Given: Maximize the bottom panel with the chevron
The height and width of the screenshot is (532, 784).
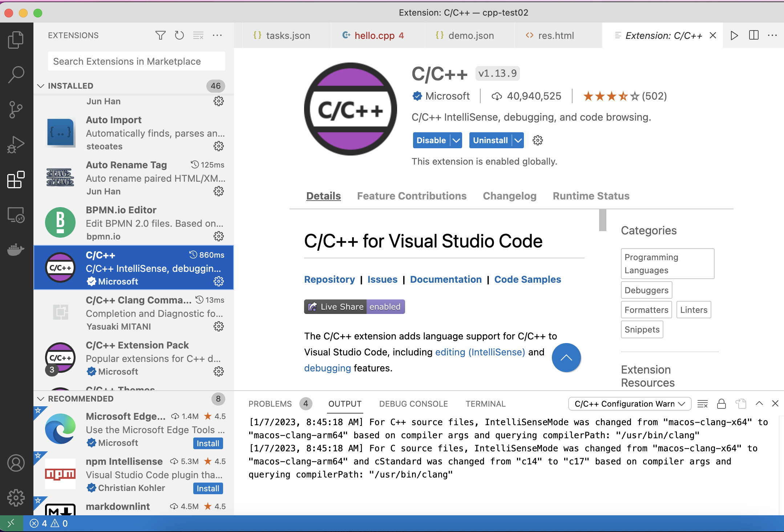Looking at the screenshot, I should (x=758, y=404).
